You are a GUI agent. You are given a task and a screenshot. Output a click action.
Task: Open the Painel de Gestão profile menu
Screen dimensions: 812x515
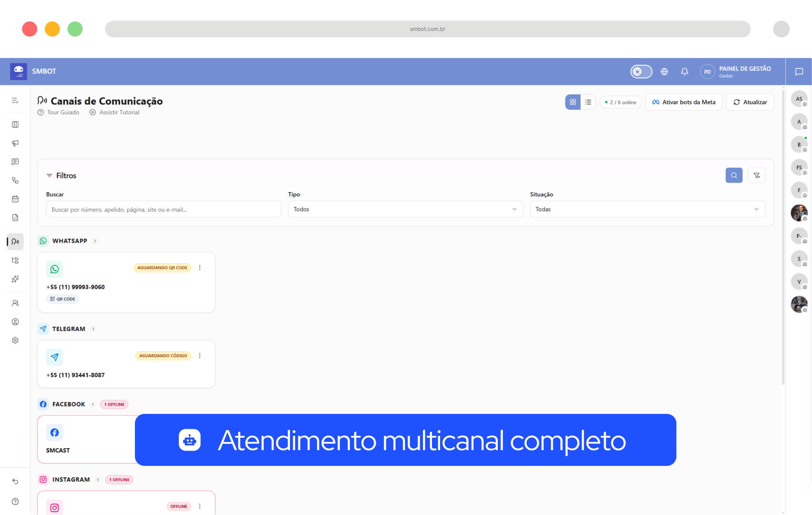click(736, 72)
